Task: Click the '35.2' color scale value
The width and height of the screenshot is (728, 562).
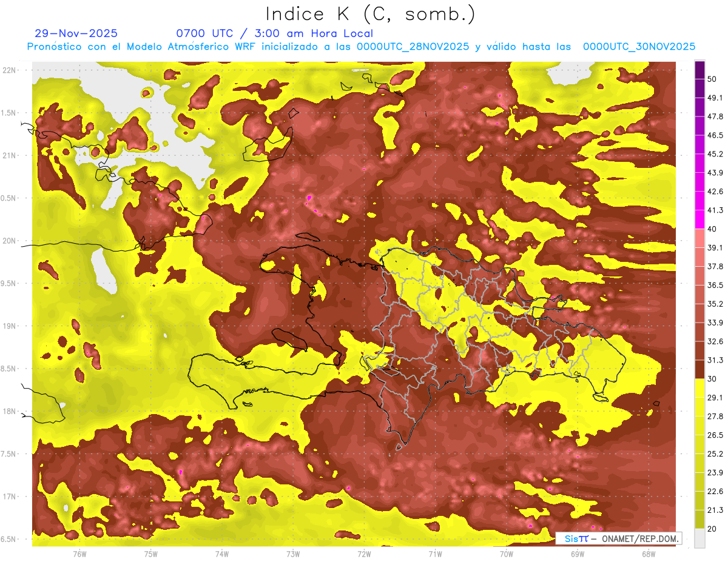Action: (715, 304)
